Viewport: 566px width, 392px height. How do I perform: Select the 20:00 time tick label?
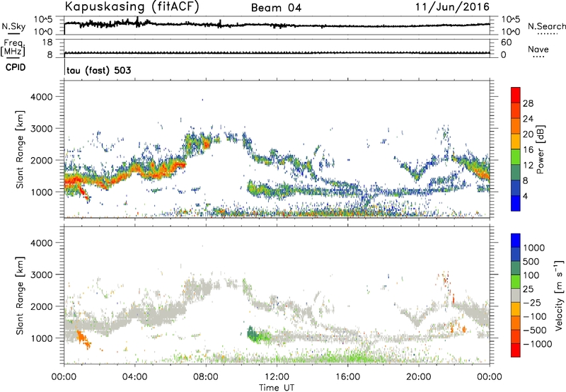419,377
